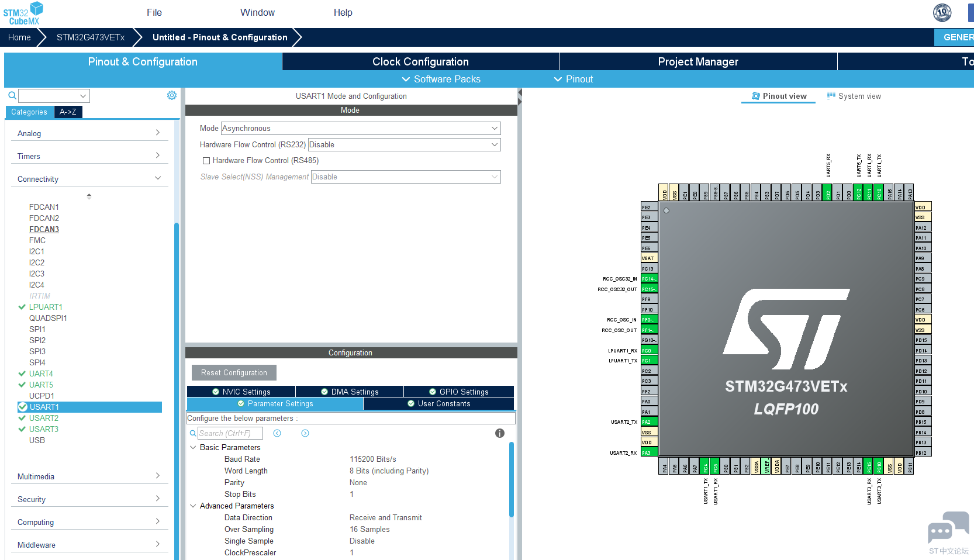The width and height of the screenshot is (974, 560).
Task: Select the PF1 pin labeled RCC_OSC_OUT
Action: [650, 330]
